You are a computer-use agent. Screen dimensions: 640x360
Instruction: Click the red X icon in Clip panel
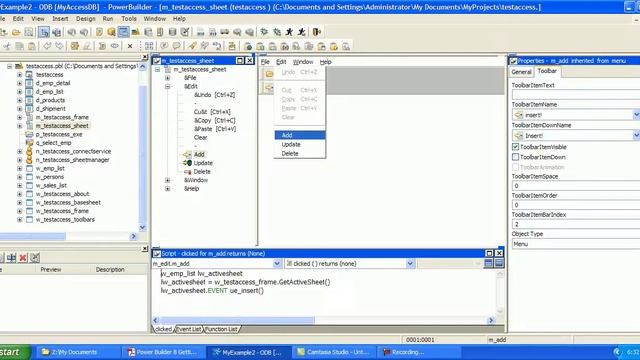point(23,258)
